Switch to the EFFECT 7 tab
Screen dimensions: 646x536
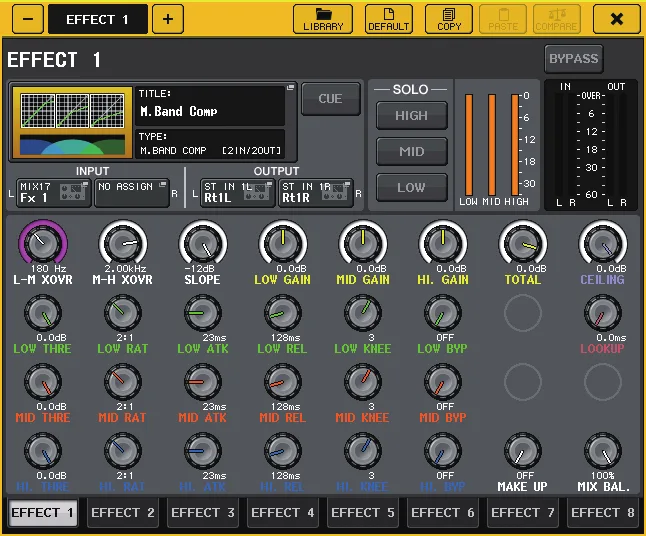522,513
